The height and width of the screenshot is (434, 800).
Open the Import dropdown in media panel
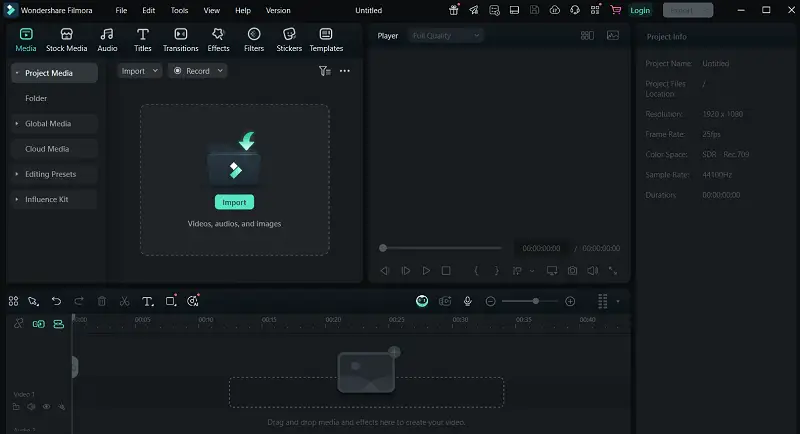click(x=139, y=71)
